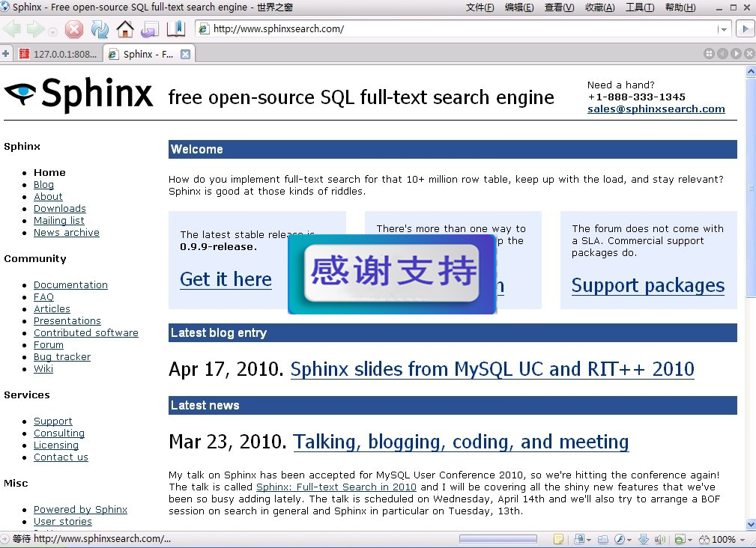Click the zoom glasses icon
Image resolution: width=756 pixels, height=548 pixels.
point(704,539)
